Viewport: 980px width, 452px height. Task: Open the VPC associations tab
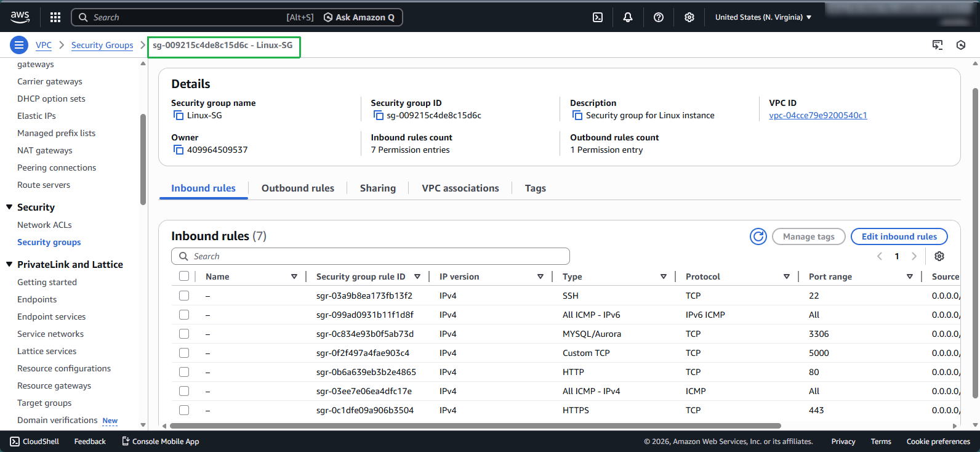click(x=460, y=188)
